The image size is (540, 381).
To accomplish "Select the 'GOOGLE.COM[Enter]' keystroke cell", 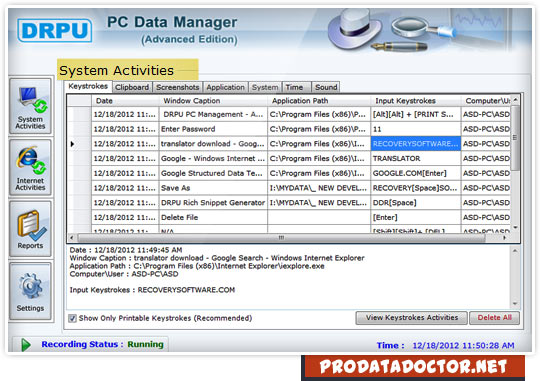I will 416,173.
